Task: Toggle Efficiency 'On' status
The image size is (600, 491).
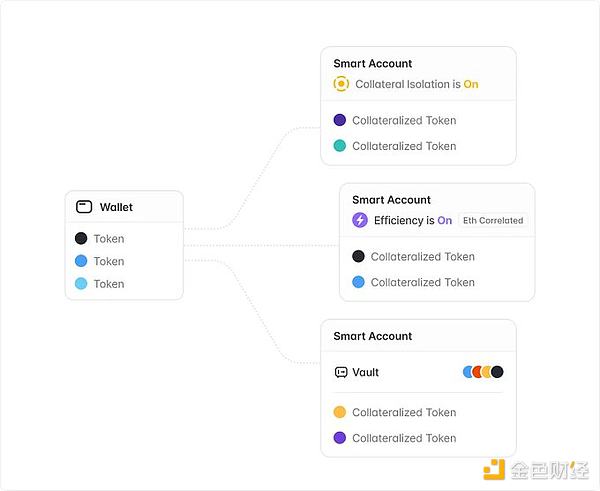Action: pyautogui.click(x=444, y=220)
